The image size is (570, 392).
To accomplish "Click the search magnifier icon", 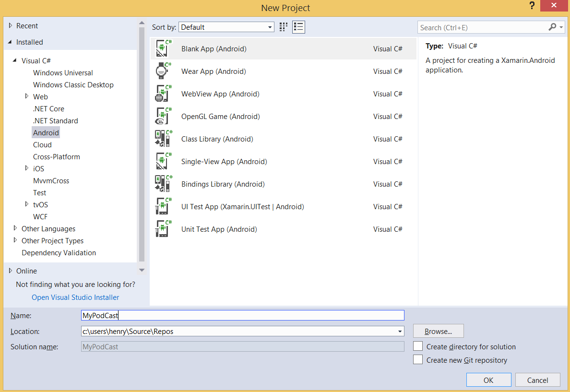I will 552,27.
